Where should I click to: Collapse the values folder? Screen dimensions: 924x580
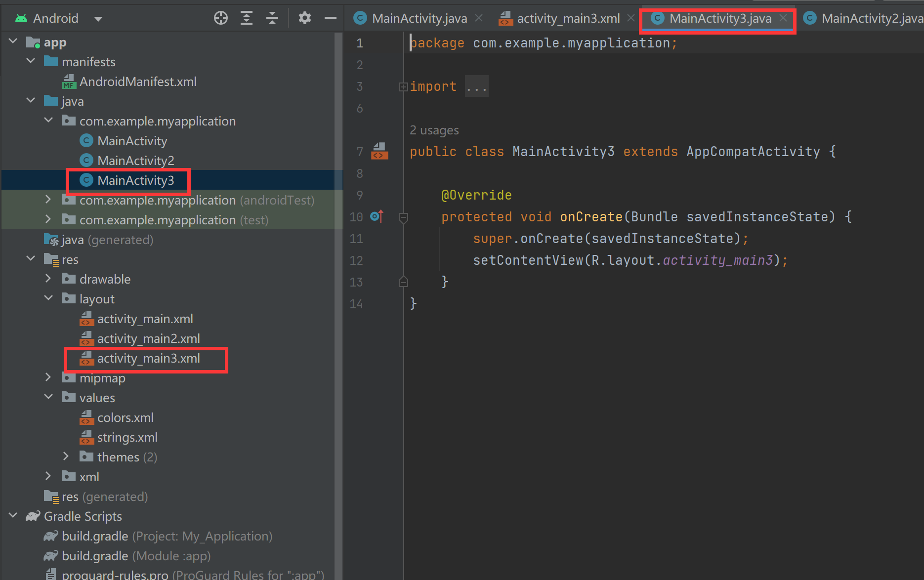coord(48,397)
